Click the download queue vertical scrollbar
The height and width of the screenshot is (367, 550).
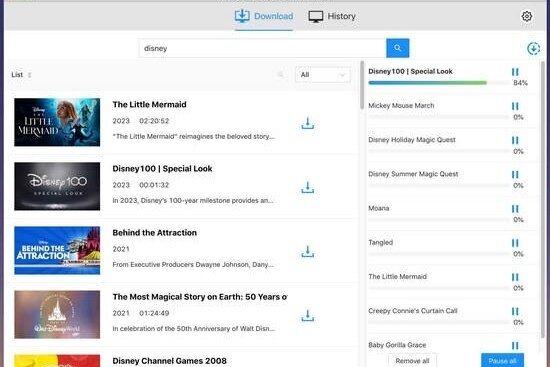click(x=543, y=200)
